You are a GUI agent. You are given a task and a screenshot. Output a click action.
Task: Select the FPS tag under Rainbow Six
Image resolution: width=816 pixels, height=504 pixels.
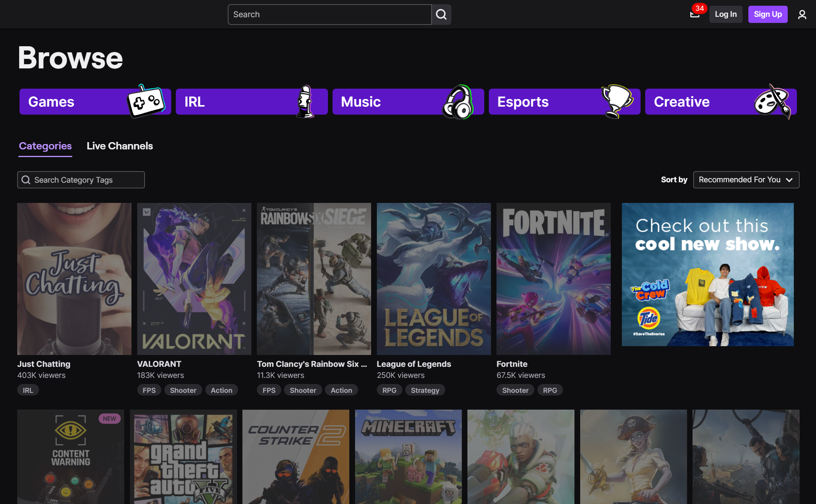coord(269,390)
